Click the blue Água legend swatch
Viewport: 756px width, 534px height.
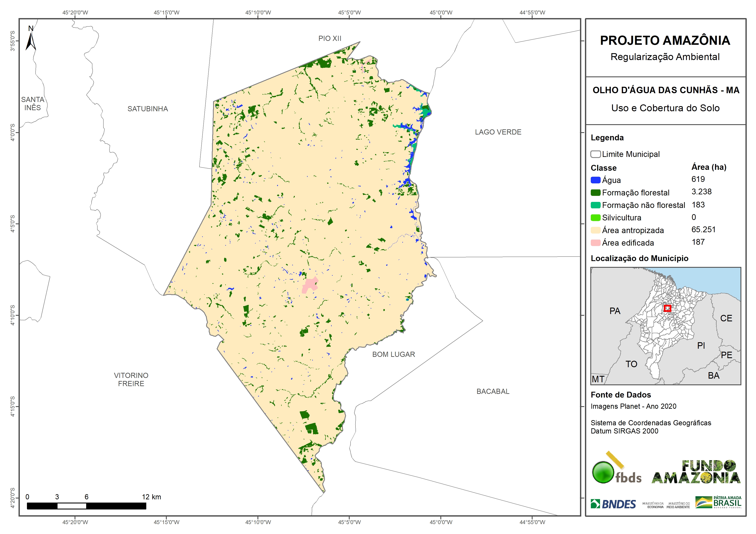pos(595,180)
